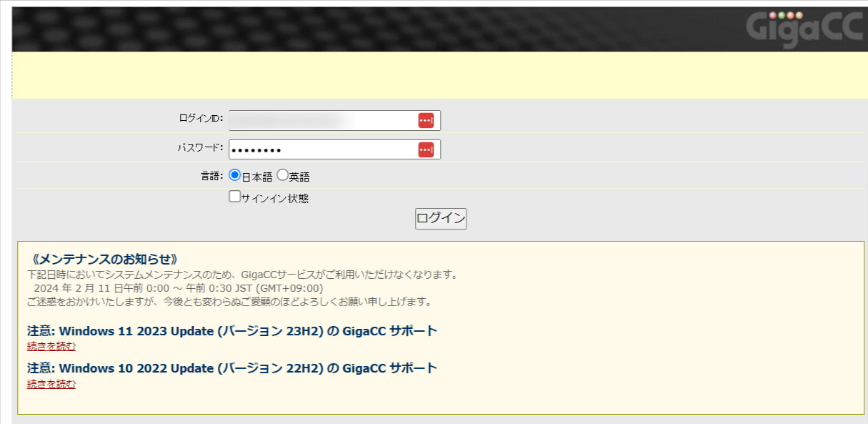868x424 pixels.
Task: Click the password manager icon in the login ID field
Action: click(x=426, y=120)
